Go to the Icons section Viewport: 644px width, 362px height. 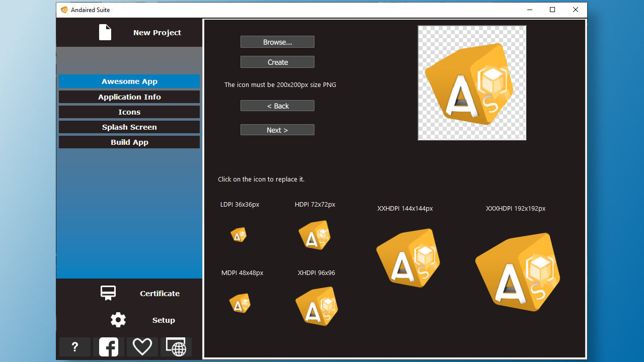pyautogui.click(x=129, y=112)
